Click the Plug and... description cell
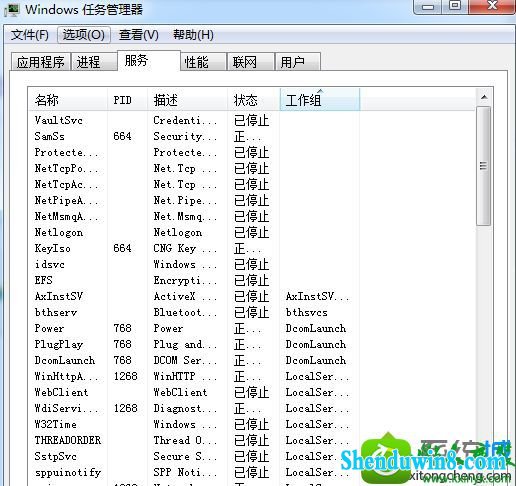Viewport: 516px width, 486px height. [185, 344]
